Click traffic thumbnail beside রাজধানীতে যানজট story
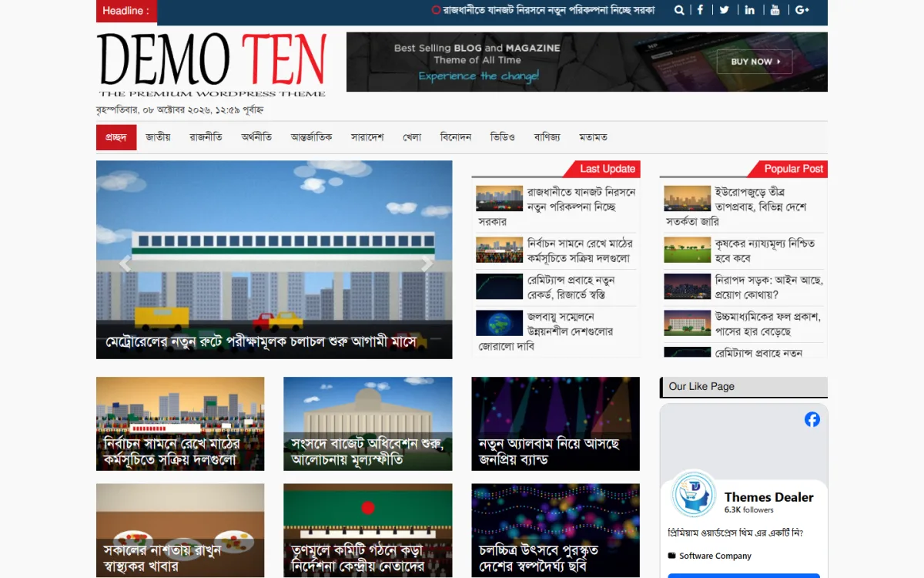This screenshot has height=578, width=924. coord(499,198)
